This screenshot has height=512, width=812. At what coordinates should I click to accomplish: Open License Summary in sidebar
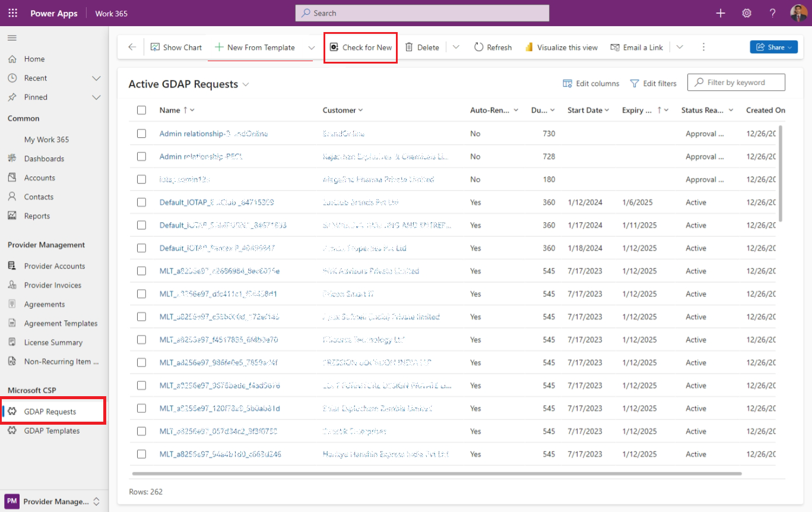(54, 343)
